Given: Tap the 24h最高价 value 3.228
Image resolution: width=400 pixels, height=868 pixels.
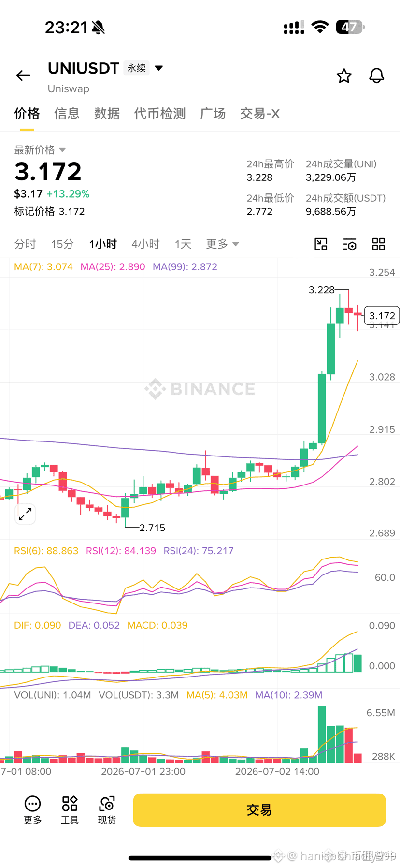Looking at the screenshot, I should [x=259, y=177].
